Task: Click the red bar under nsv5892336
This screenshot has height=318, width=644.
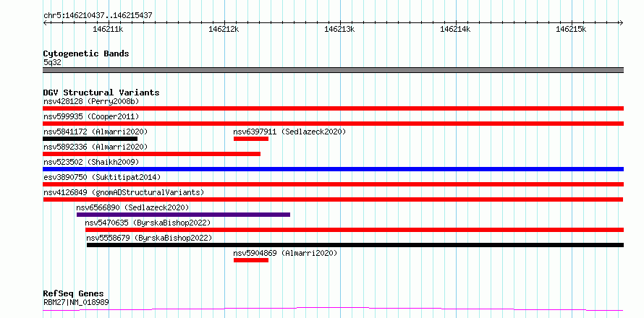Action: [151, 154]
